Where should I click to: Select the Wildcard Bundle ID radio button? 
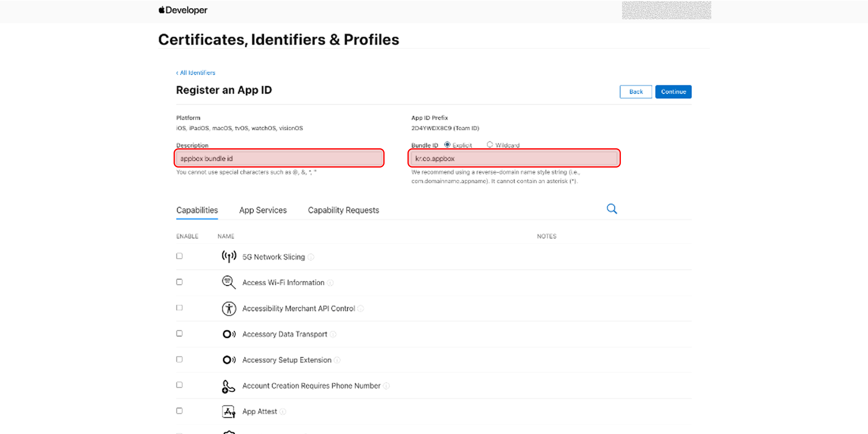[x=489, y=145]
